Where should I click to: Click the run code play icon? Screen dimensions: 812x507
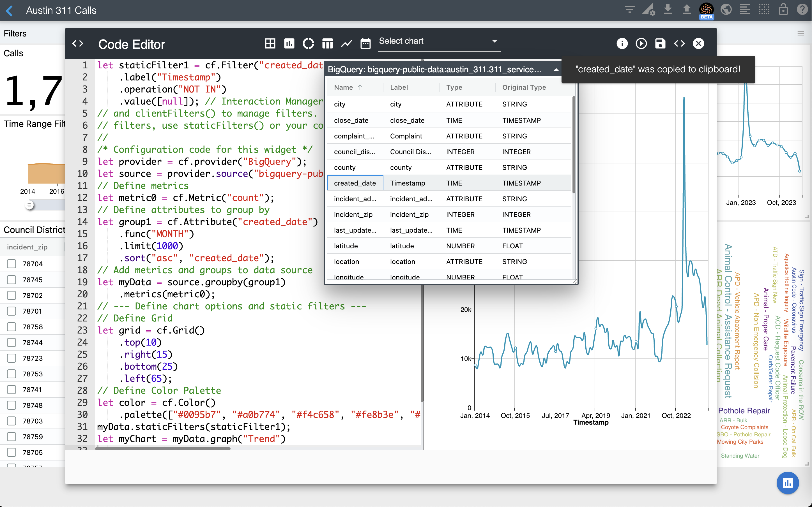click(641, 44)
